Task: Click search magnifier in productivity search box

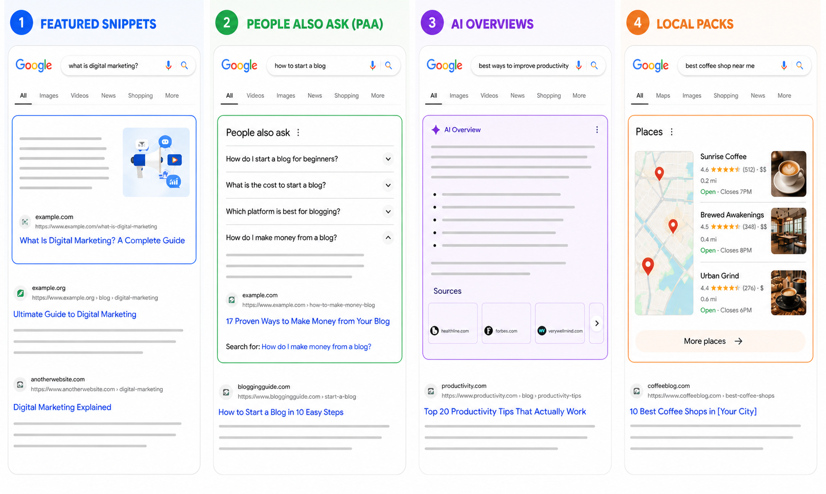Action: pyautogui.click(x=594, y=65)
